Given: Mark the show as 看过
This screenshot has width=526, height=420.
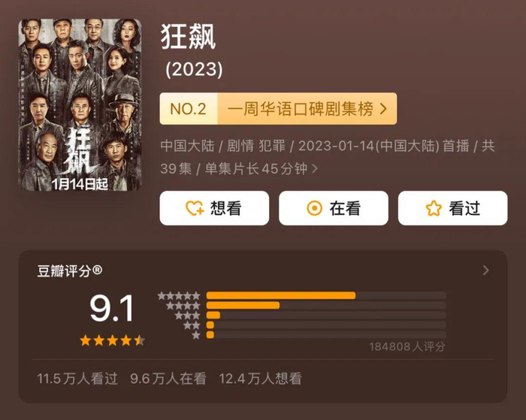Looking at the screenshot, I should pyautogui.click(x=453, y=209).
